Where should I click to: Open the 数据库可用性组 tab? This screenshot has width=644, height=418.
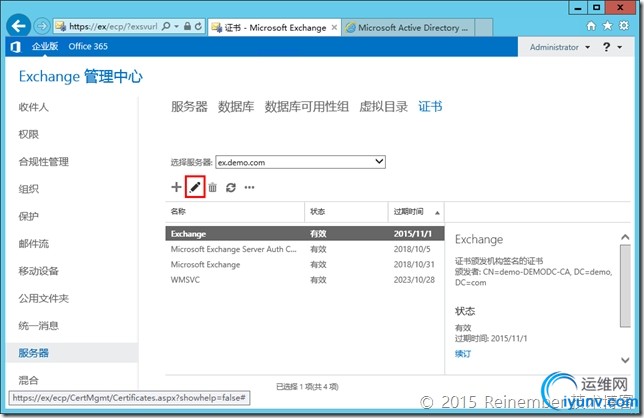tap(306, 107)
